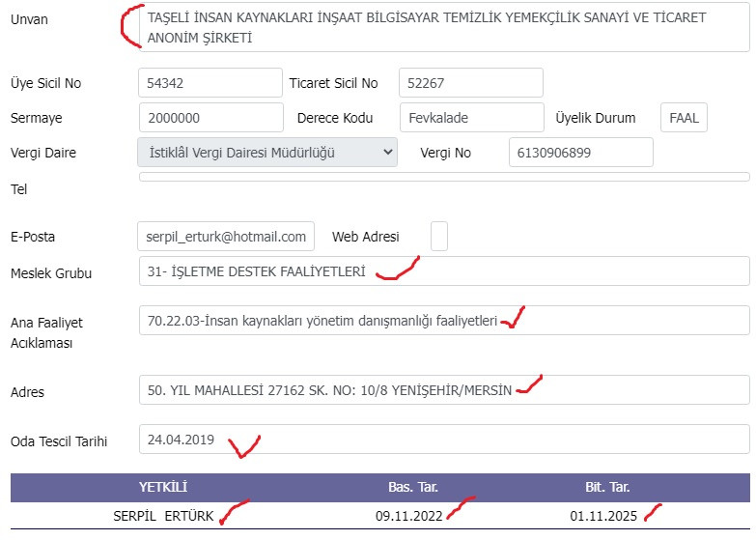
Task: Select start date cell 09.11.2022
Action: pyautogui.click(x=408, y=516)
